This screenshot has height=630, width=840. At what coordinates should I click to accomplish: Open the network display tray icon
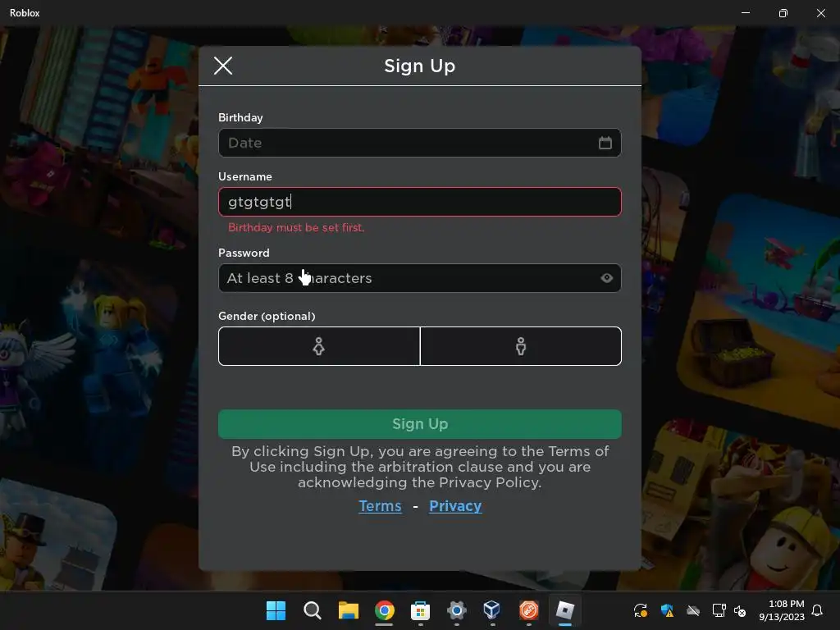click(x=719, y=610)
